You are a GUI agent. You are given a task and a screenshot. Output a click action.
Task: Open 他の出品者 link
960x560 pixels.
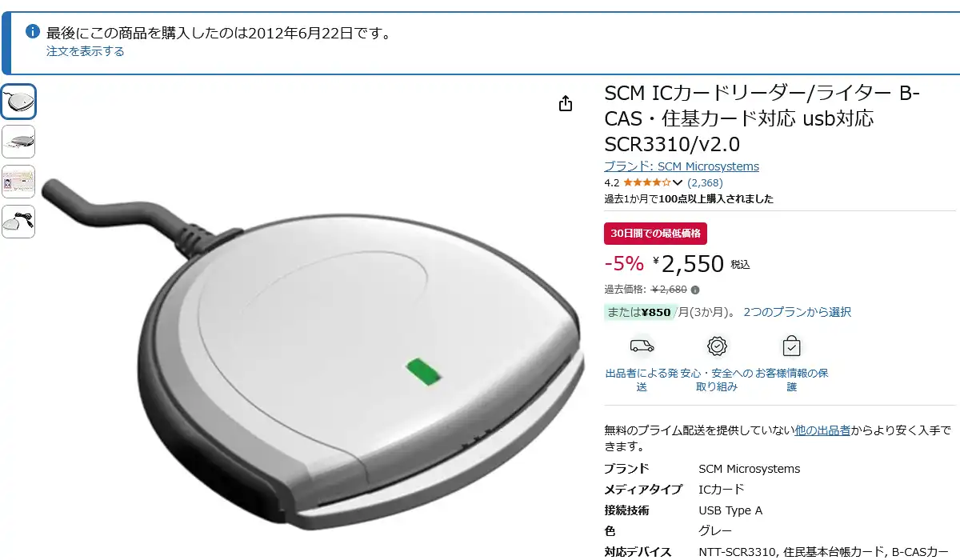[x=822, y=430]
